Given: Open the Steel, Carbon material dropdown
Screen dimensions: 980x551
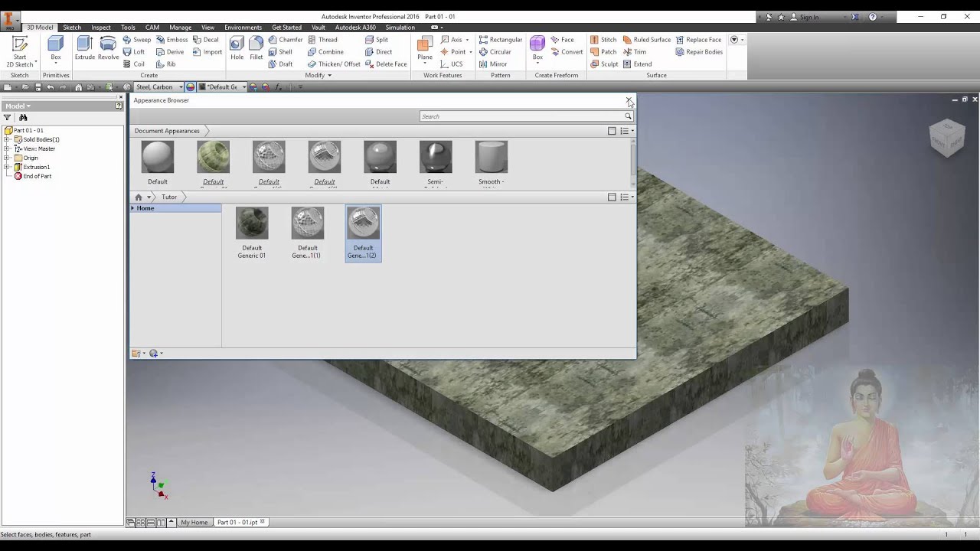Looking at the screenshot, I should (181, 87).
